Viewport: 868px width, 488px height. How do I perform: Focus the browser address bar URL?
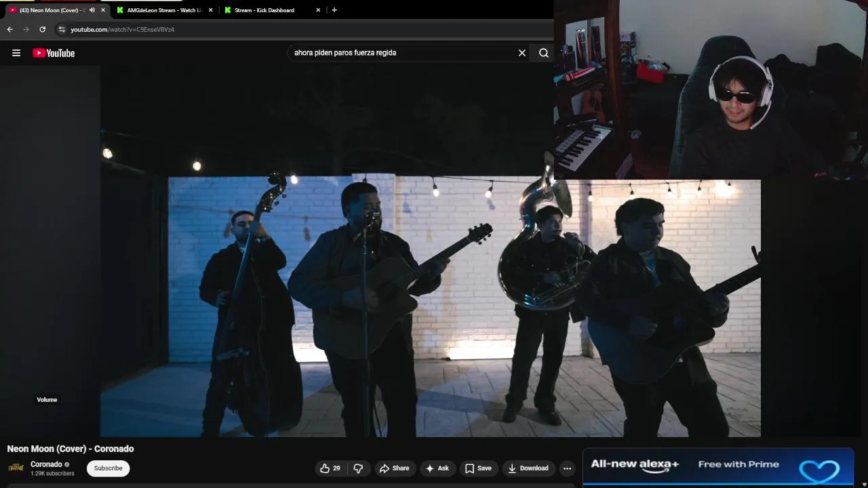tap(123, 30)
